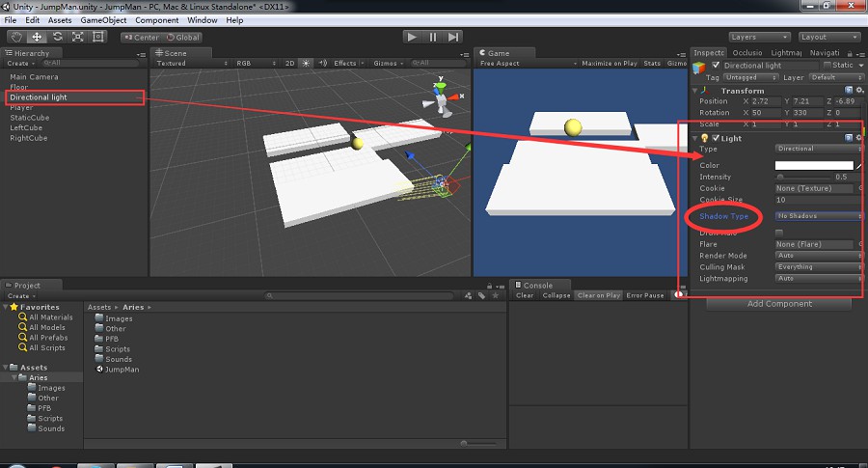Toggle scene lighting sun icon
The image size is (868, 468).
[306, 63]
